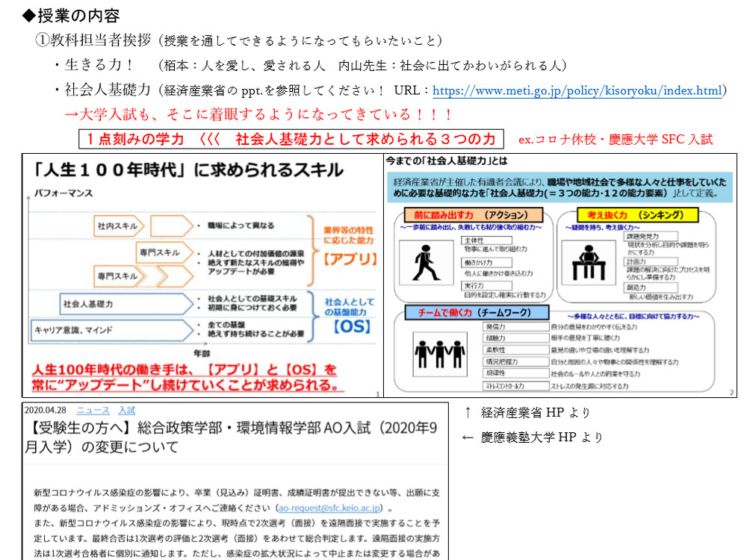The image size is (747, 560).
Task: Click the ニュース link beside 2020.04.28
Action: coord(93,411)
